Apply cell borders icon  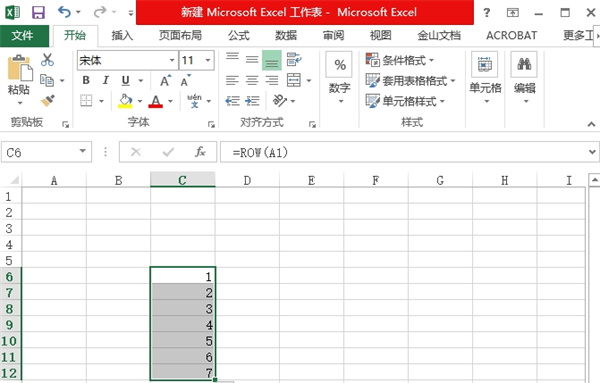pyautogui.click(x=86, y=101)
